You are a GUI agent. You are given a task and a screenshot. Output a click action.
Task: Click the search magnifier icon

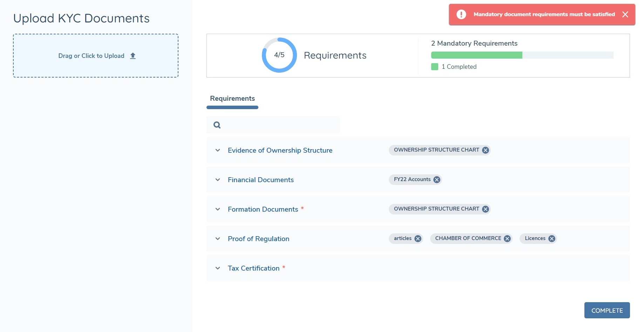click(x=217, y=125)
